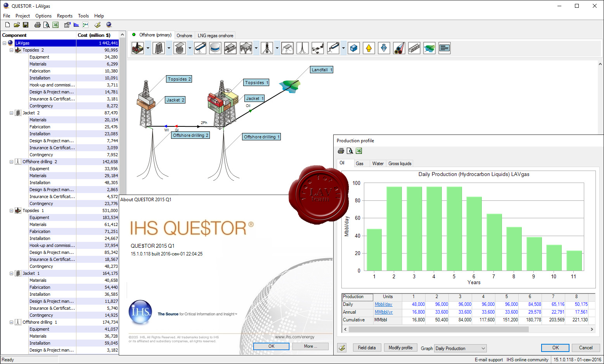Click the pencil notes icon in main toolbar
The image size is (604, 364).
tap(97, 25)
